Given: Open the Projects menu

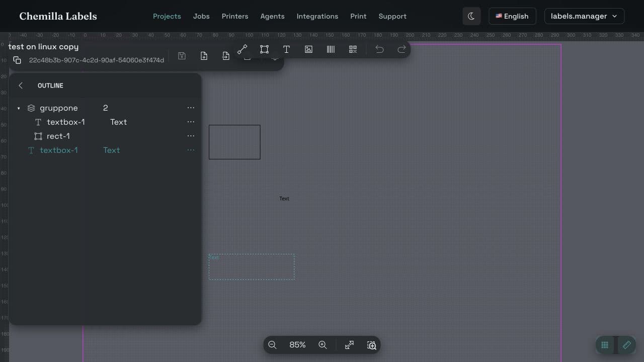Looking at the screenshot, I should [167, 16].
